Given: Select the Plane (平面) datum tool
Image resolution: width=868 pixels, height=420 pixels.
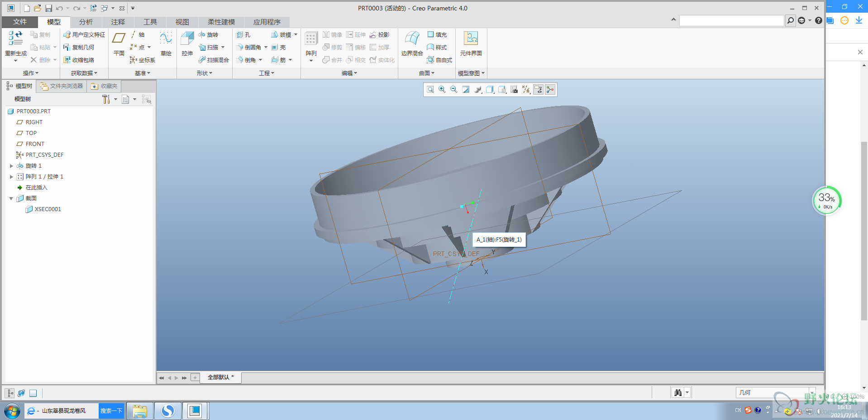Looking at the screenshot, I should click(119, 43).
